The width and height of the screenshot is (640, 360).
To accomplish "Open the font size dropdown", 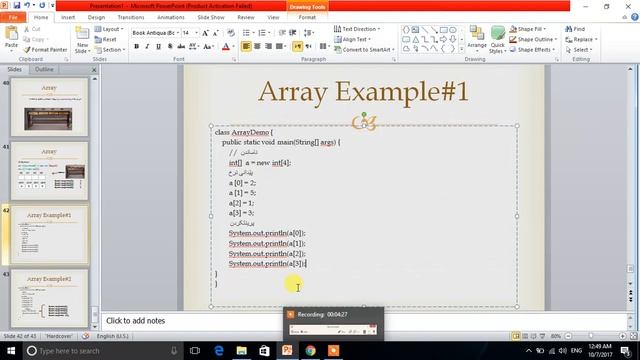I will click(x=196, y=33).
